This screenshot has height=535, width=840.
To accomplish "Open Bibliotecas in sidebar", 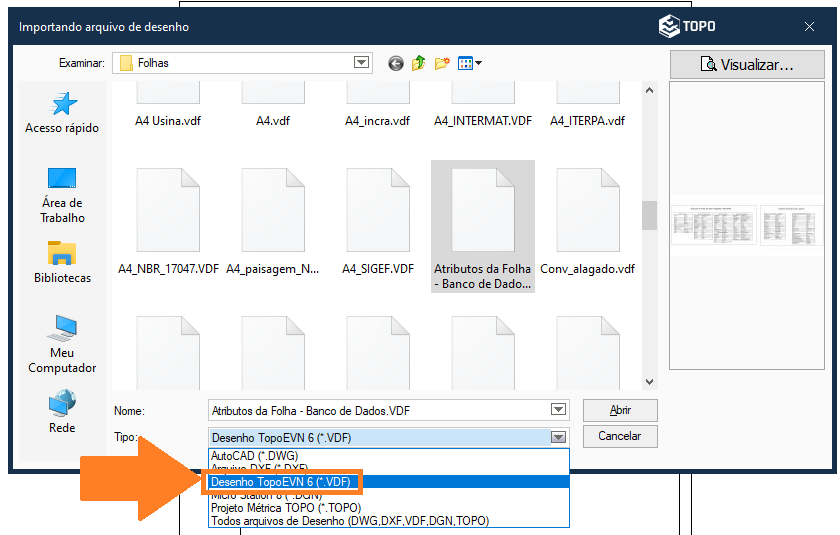I will point(62,262).
